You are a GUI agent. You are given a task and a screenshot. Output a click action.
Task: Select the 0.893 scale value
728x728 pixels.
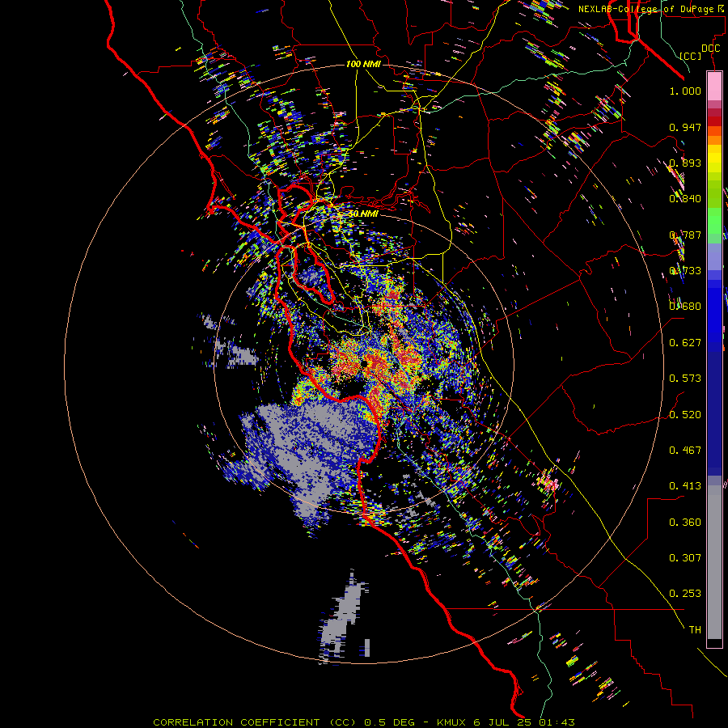point(685,163)
